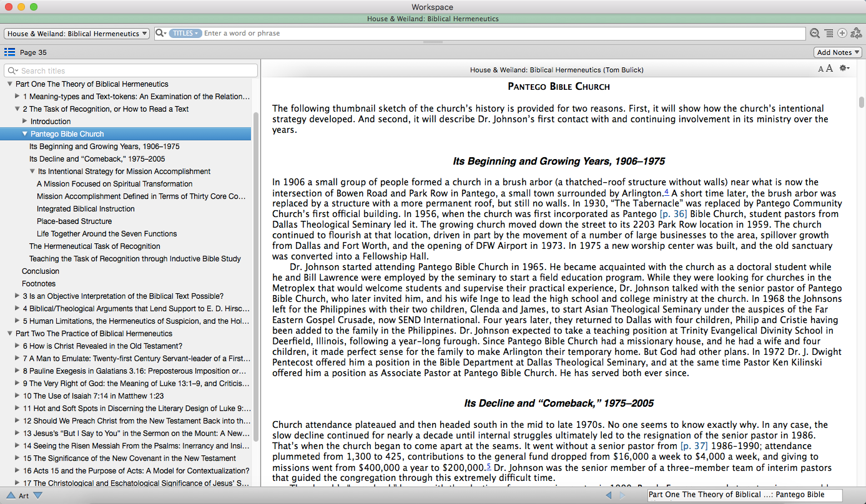Image resolution: width=866 pixels, height=504 pixels.
Task: Select chapter 8 Pauline Exegesis in Galatians
Action: [135, 371]
